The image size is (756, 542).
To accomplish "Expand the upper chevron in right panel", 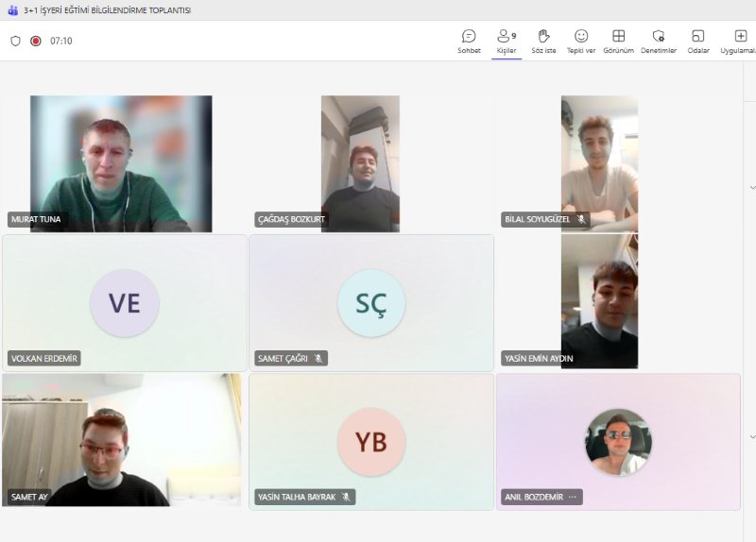I will [752, 187].
